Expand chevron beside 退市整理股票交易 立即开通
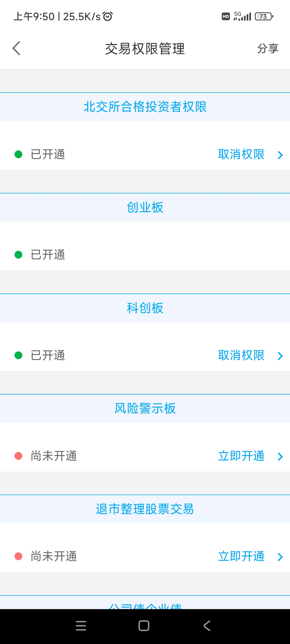290x644 pixels. click(x=280, y=557)
